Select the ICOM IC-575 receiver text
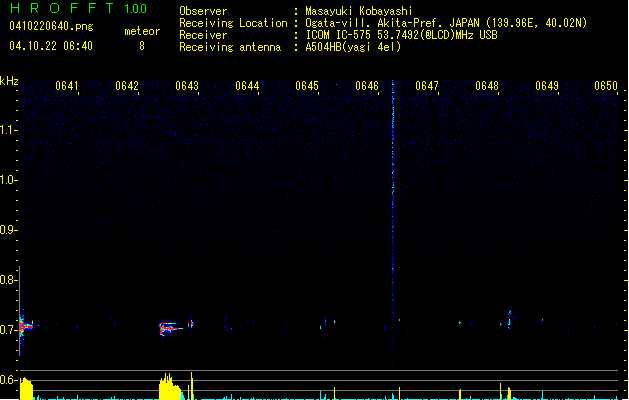629x400 pixels. pos(401,35)
